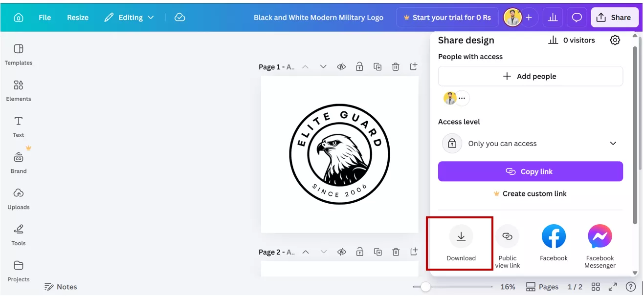Adjust the zoom slider

point(426,287)
